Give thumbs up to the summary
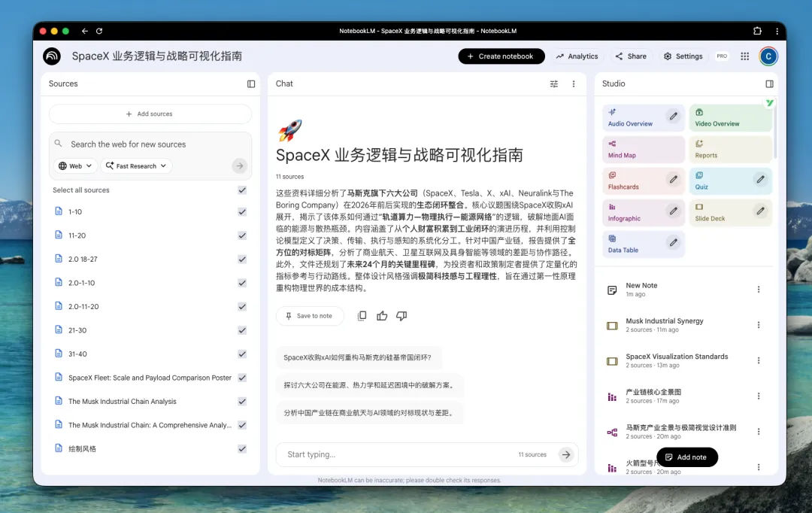This screenshot has width=812, height=513. [x=382, y=316]
